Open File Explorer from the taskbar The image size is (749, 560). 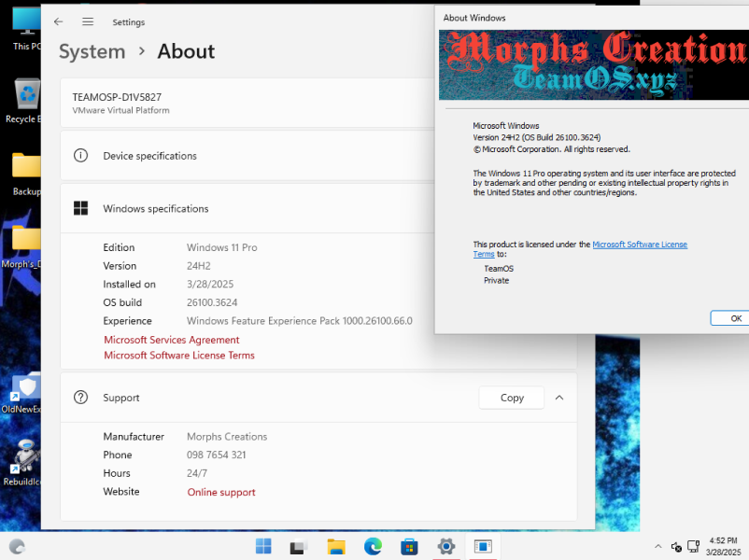(x=336, y=546)
